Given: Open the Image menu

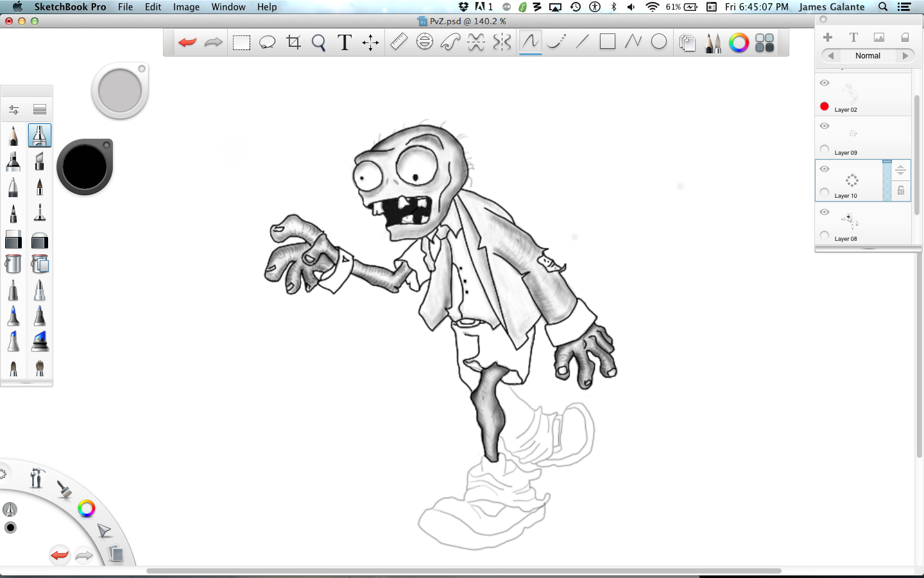Looking at the screenshot, I should (186, 7).
